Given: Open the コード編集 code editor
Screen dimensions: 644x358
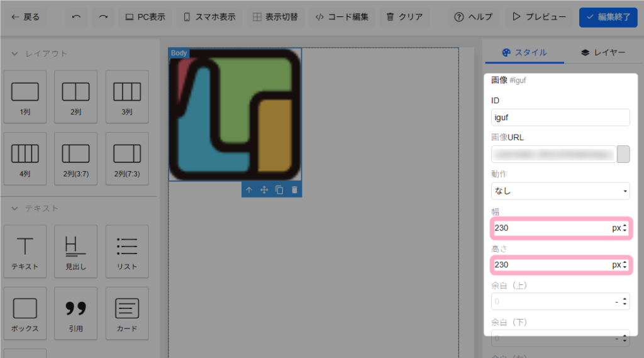Looking at the screenshot, I should [x=342, y=17].
